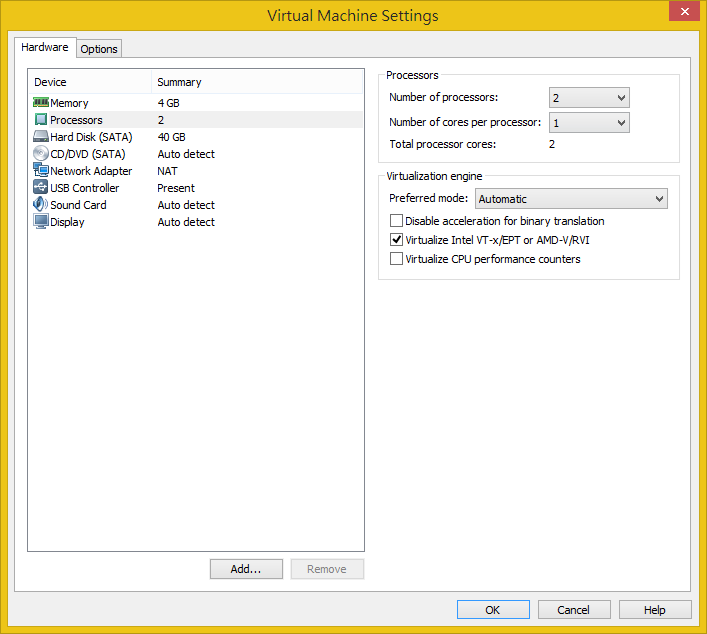Click the 4 GB memory summary
The image size is (707, 634).
169,103
